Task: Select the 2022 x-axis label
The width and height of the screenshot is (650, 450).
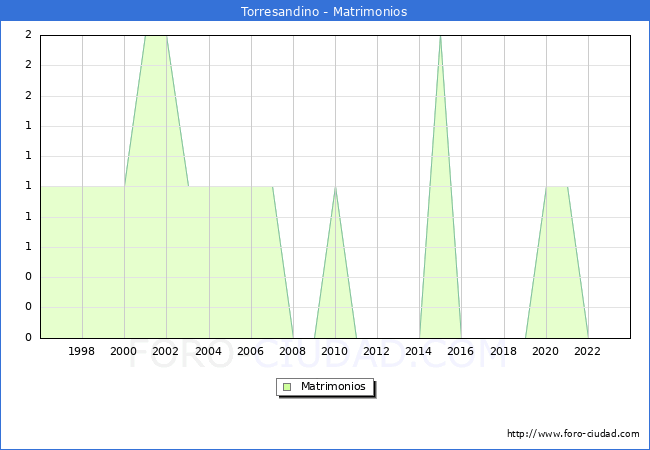Action: 587,351
